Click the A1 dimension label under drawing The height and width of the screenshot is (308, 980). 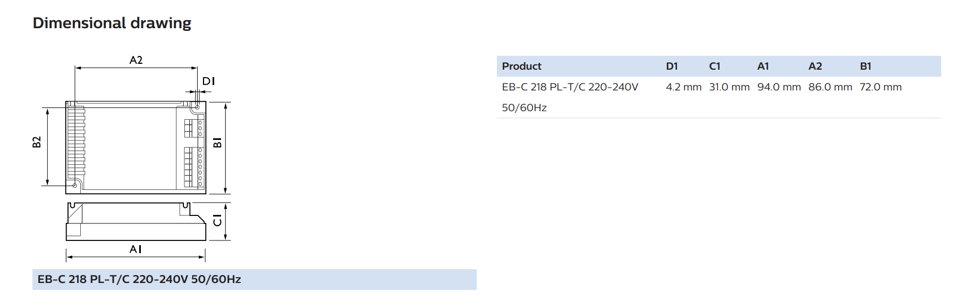click(x=136, y=249)
